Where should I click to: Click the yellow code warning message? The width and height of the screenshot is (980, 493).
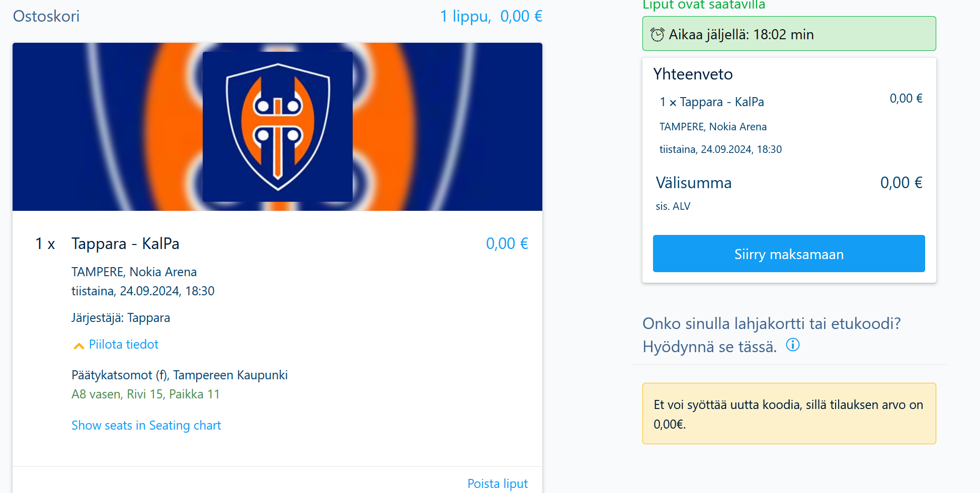789,414
